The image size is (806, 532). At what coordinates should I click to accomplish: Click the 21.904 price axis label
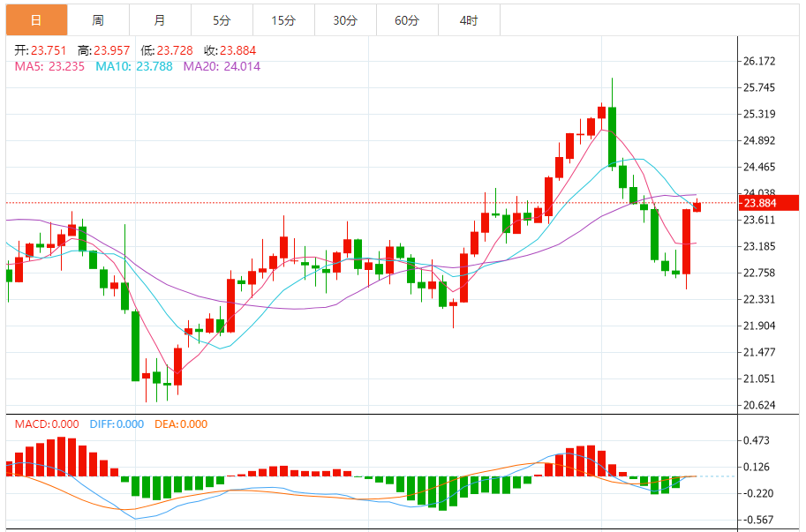(x=759, y=326)
